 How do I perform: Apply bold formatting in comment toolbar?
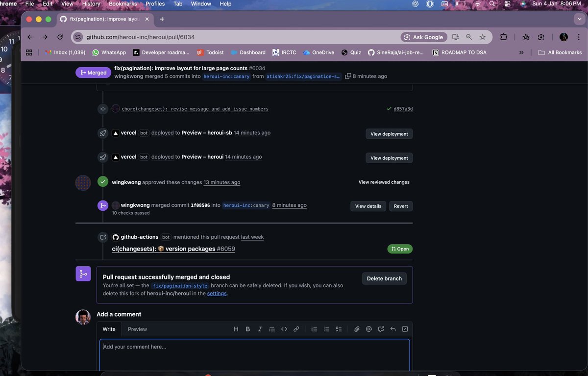tap(248, 329)
